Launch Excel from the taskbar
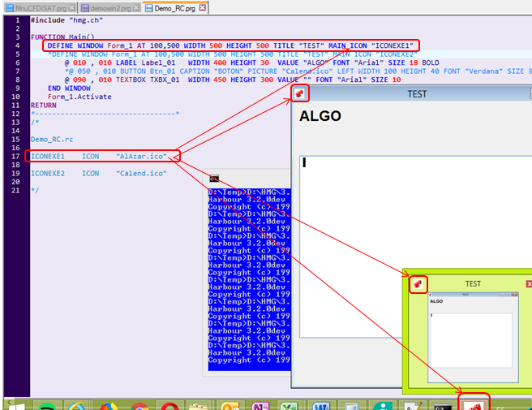This screenshot has width=532, height=410. point(289,406)
